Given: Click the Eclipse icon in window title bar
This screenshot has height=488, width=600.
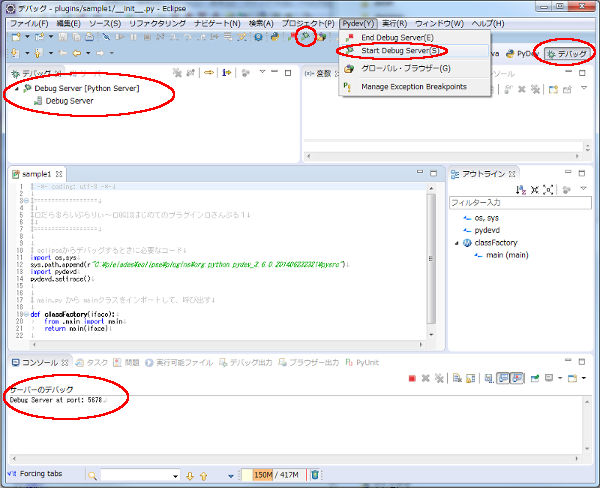Looking at the screenshot, I should 11,8.
